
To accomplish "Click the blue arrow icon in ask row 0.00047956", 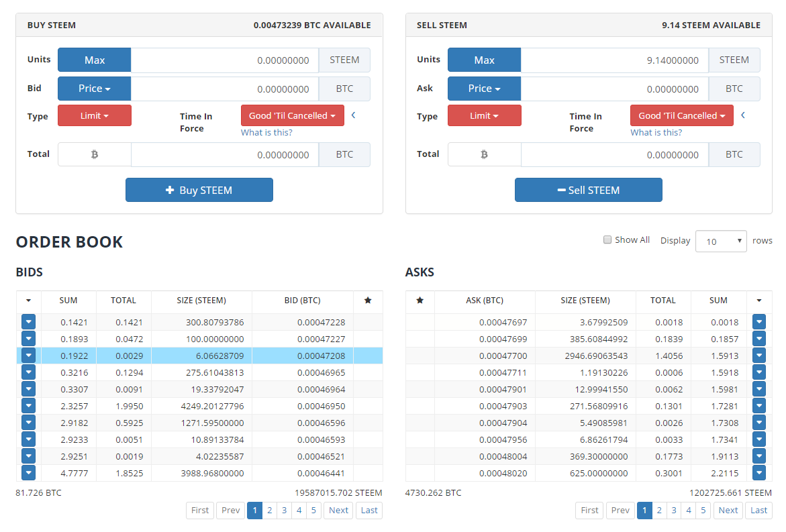I will pos(759,439).
